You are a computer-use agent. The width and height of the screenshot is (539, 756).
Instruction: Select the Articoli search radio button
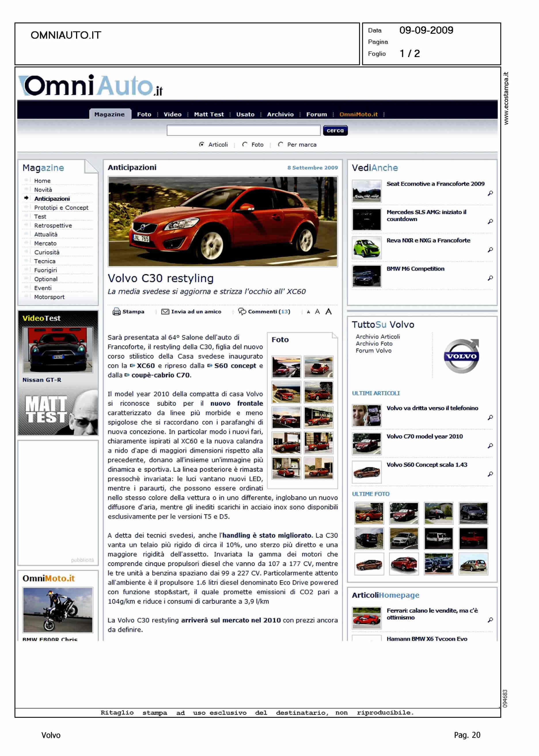202,144
